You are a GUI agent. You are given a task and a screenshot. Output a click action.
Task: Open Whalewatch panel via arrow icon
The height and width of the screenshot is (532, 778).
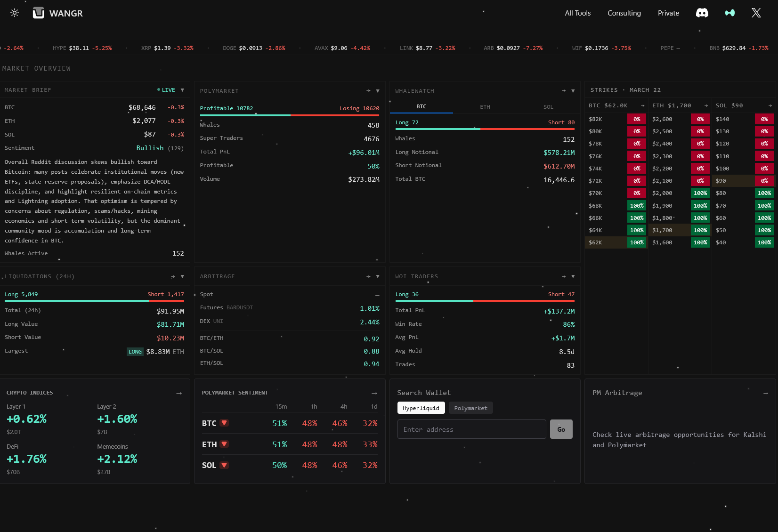coord(564,91)
